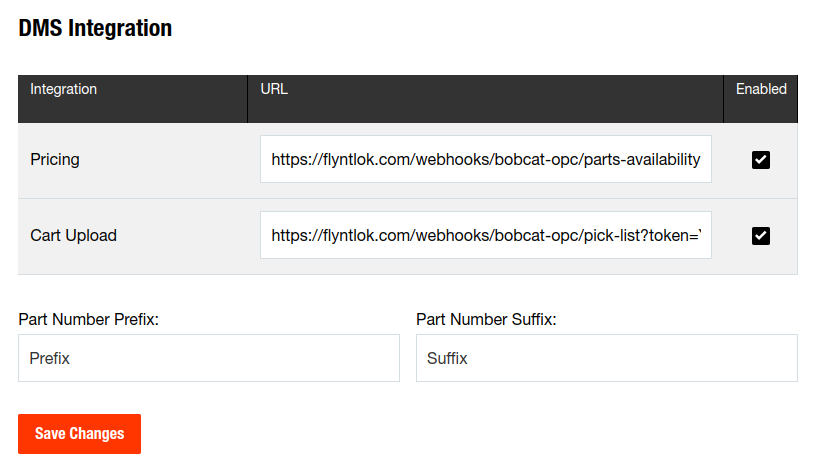This screenshot has width=819, height=475.
Task: Click the 'Prefix' placeholder text
Action: point(49,358)
